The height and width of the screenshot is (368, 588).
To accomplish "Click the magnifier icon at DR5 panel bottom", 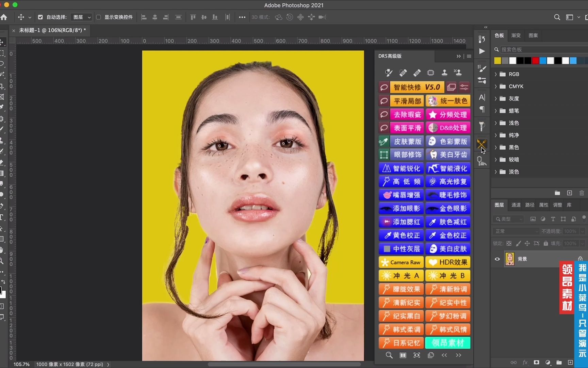I will coord(389,355).
